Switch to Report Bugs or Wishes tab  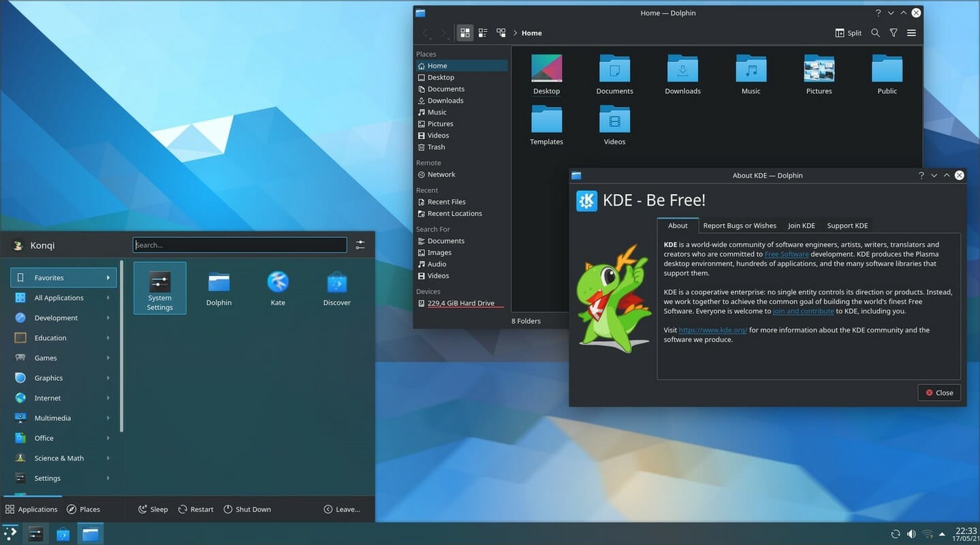pyautogui.click(x=740, y=225)
